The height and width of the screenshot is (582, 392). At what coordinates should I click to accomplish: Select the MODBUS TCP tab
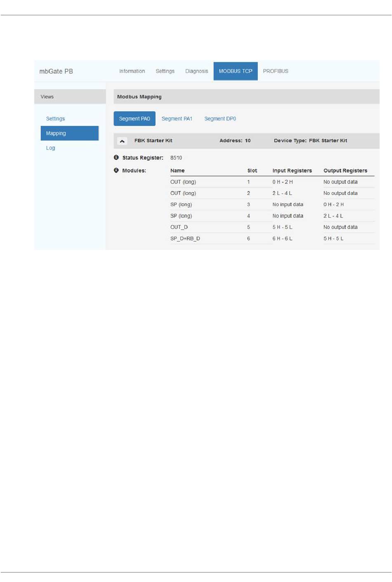tap(236, 71)
